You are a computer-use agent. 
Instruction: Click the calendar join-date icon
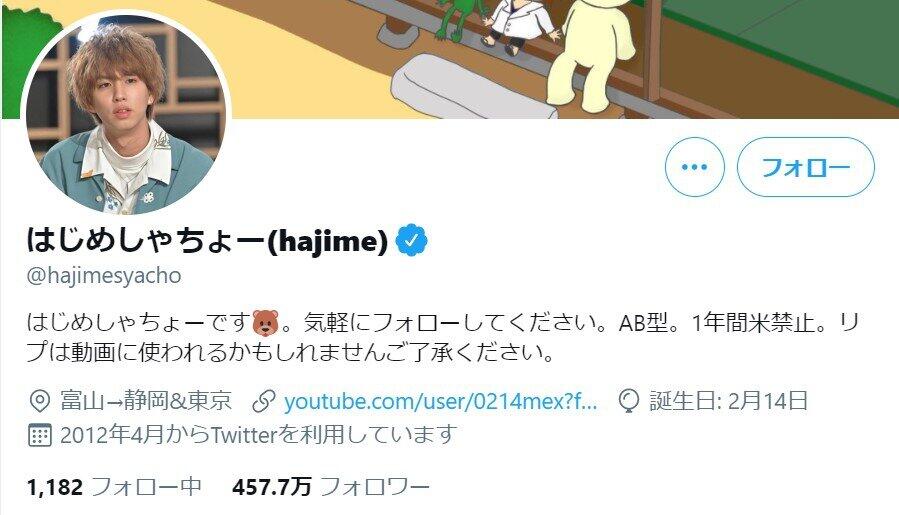[40, 435]
